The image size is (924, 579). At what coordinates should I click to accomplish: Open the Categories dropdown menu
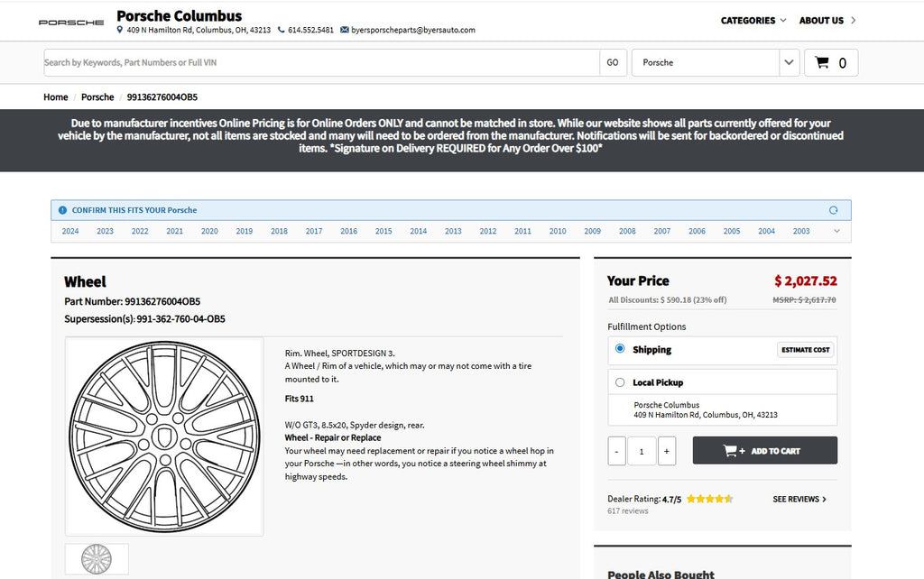point(753,20)
